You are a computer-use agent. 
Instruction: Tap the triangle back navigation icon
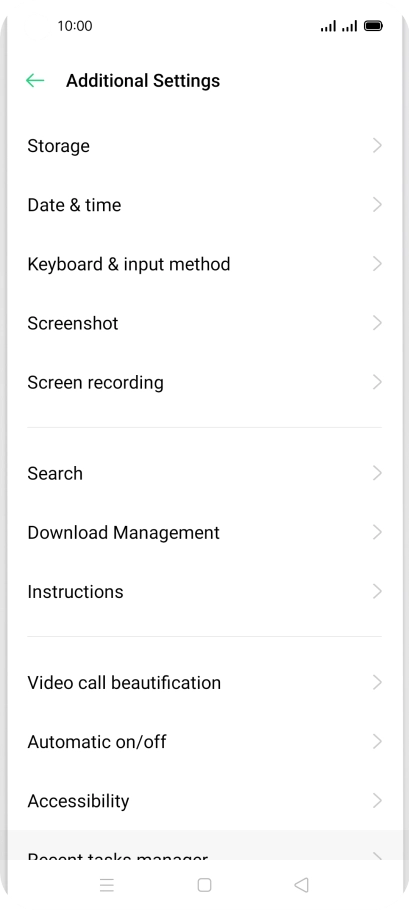[x=301, y=884]
